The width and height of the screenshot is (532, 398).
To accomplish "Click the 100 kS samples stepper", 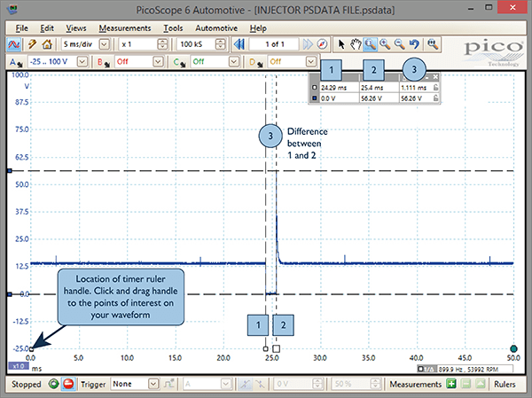I will (221, 44).
